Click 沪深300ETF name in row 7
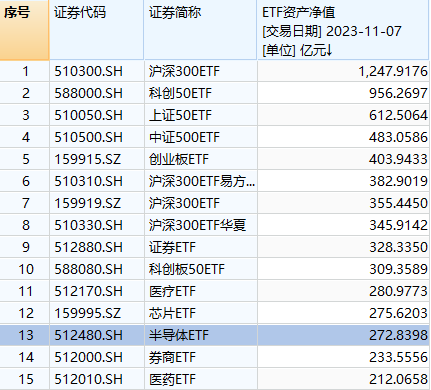The image size is (431, 390). tap(201, 203)
